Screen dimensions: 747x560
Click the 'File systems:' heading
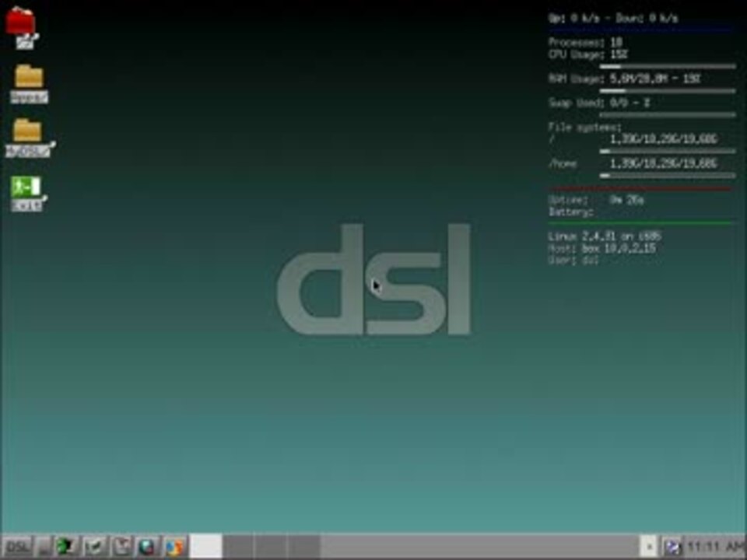584,127
